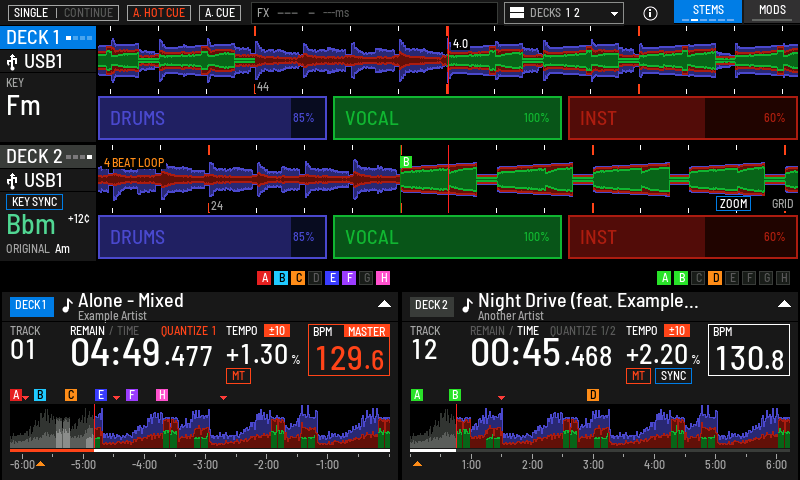Screen dimensions: 800x480
Task: Adjust Deck 2 INST stem level 60%
Action: tap(683, 237)
